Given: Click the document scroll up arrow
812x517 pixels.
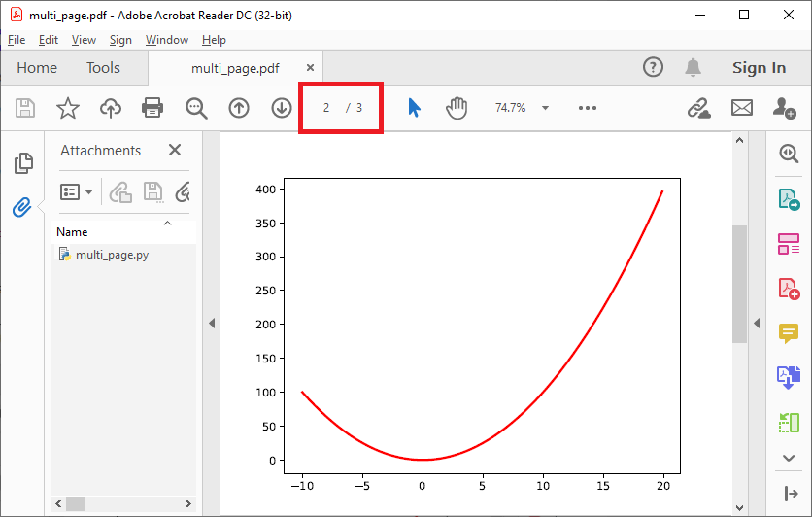Looking at the screenshot, I should (739, 140).
